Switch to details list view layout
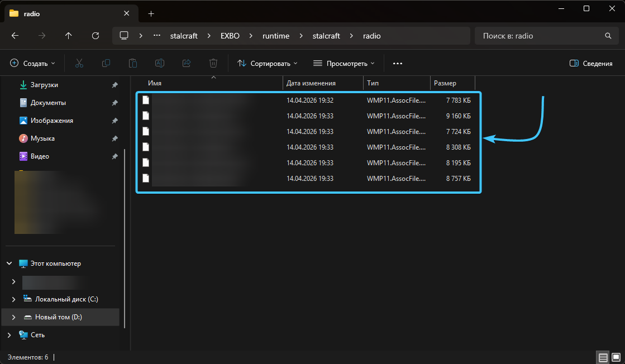The image size is (625, 364). point(603,357)
